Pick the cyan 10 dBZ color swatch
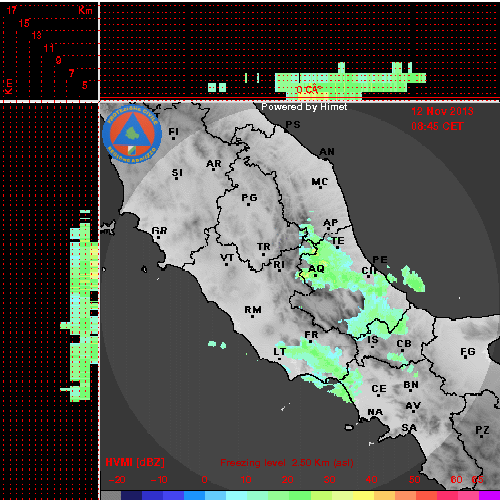 click(236, 495)
